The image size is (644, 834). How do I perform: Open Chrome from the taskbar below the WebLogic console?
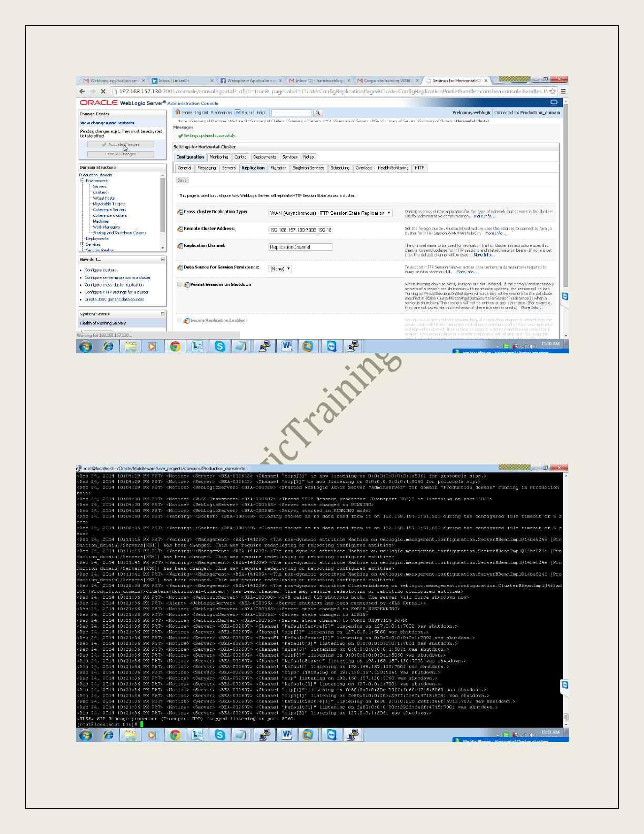(x=175, y=346)
